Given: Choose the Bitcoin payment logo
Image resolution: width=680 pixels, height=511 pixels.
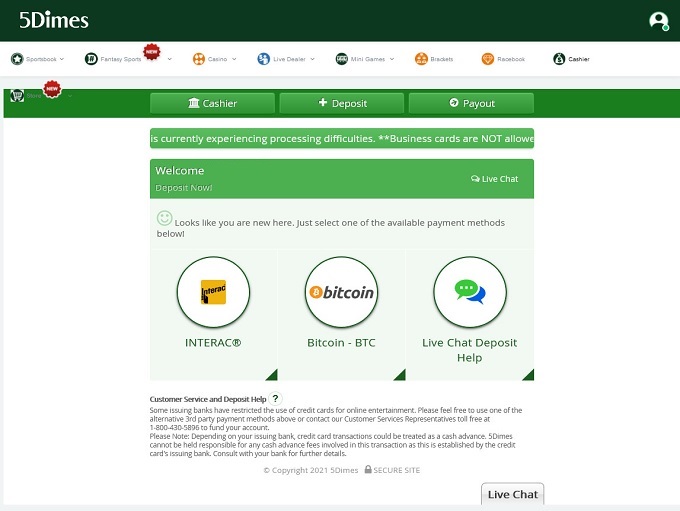Looking at the screenshot, I should [x=341, y=292].
